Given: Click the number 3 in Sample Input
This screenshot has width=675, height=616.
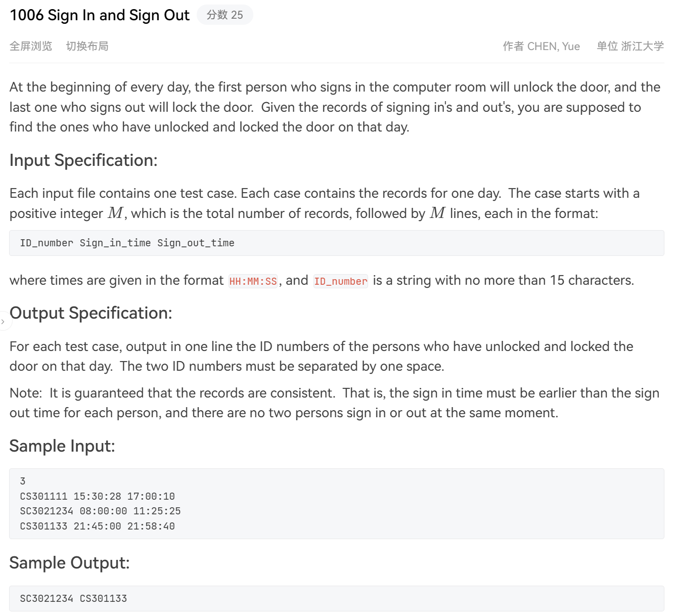Looking at the screenshot, I should (x=23, y=481).
